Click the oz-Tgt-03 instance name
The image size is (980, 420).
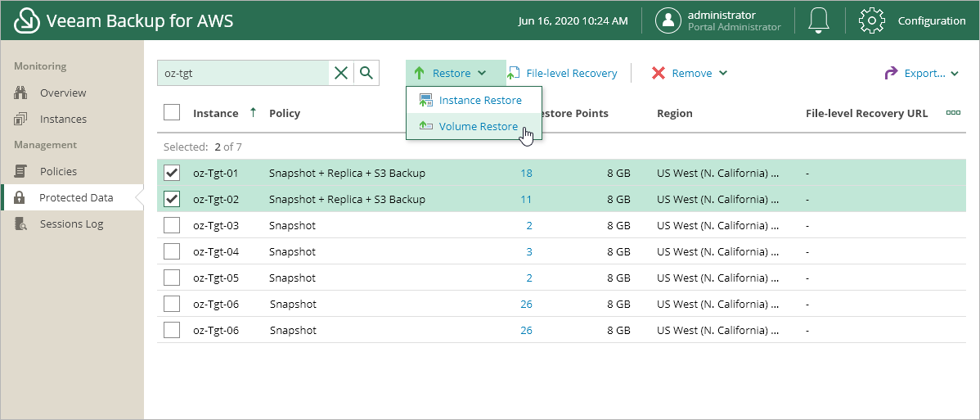coord(216,225)
